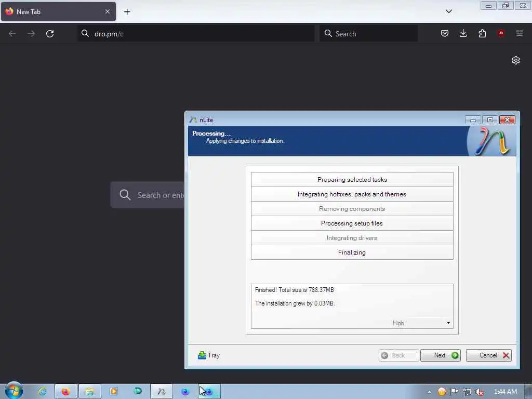The width and height of the screenshot is (532, 399).
Task: Click Firefox forward arrow
Action: tap(31, 34)
